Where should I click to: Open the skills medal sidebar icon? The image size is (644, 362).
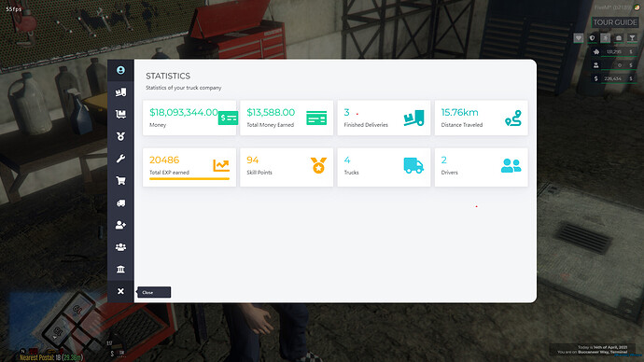click(120, 136)
